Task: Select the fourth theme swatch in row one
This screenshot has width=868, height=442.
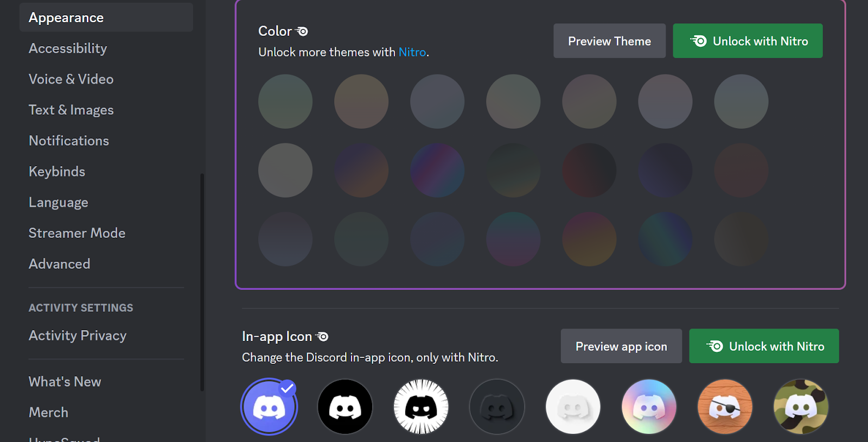Action: (x=513, y=102)
